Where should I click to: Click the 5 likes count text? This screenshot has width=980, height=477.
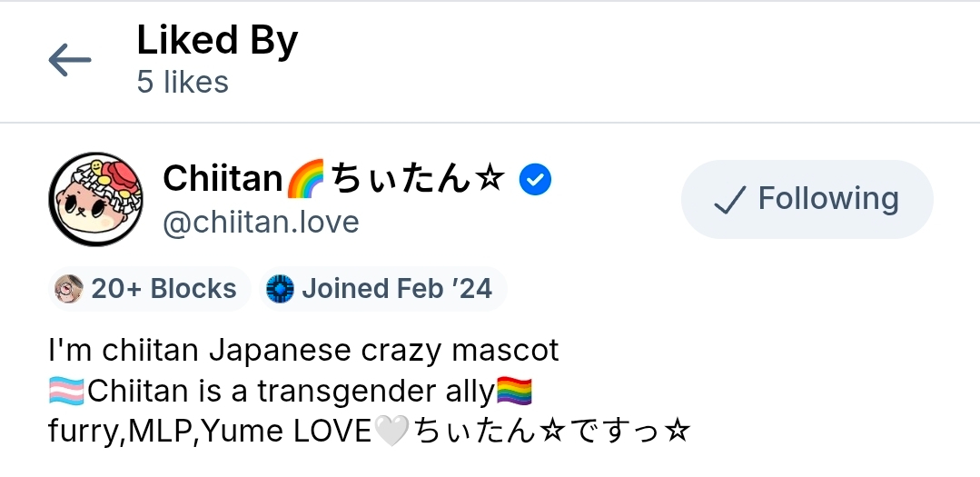click(x=183, y=83)
